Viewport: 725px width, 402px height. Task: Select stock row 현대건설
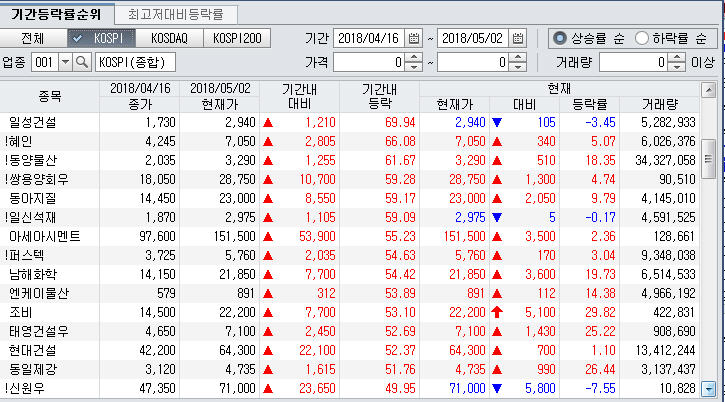[350, 350]
